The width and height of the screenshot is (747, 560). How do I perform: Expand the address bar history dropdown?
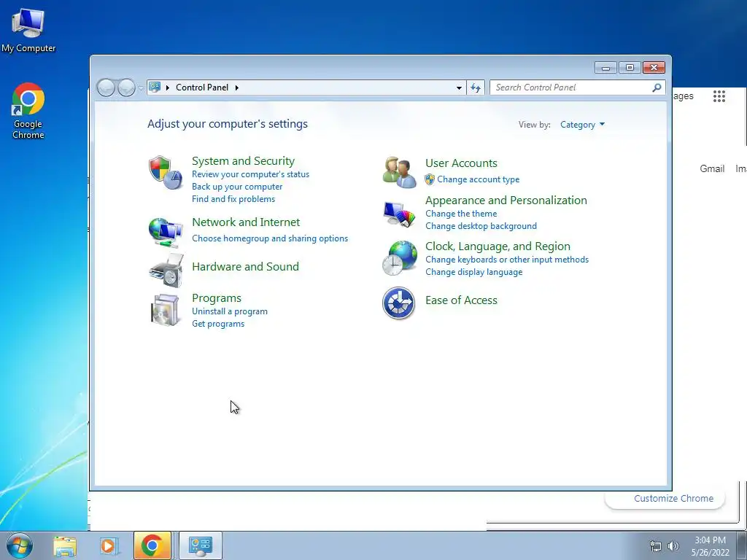459,87
